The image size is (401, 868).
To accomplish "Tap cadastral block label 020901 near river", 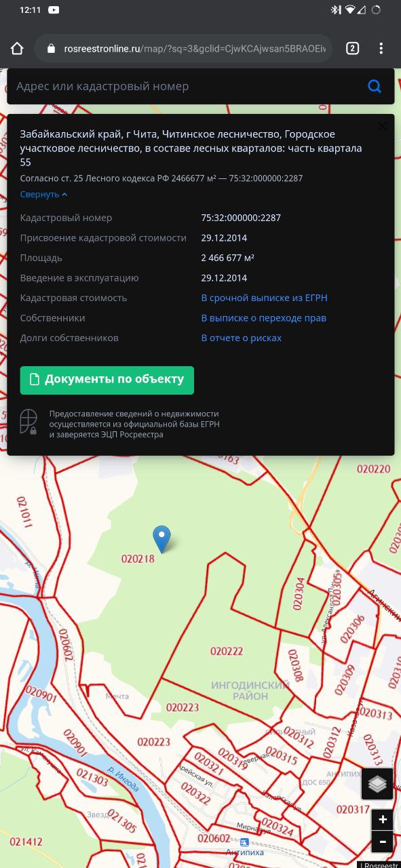I will (x=40, y=696).
